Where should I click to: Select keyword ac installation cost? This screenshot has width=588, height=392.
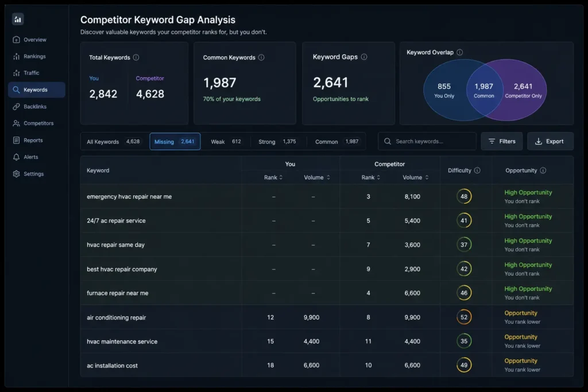click(x=112, y=366)
